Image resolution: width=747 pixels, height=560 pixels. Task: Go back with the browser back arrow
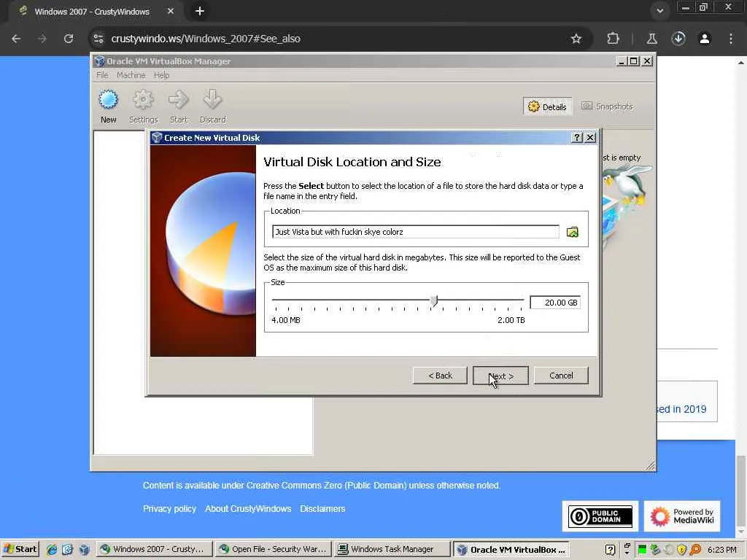(x=16, y=39)
